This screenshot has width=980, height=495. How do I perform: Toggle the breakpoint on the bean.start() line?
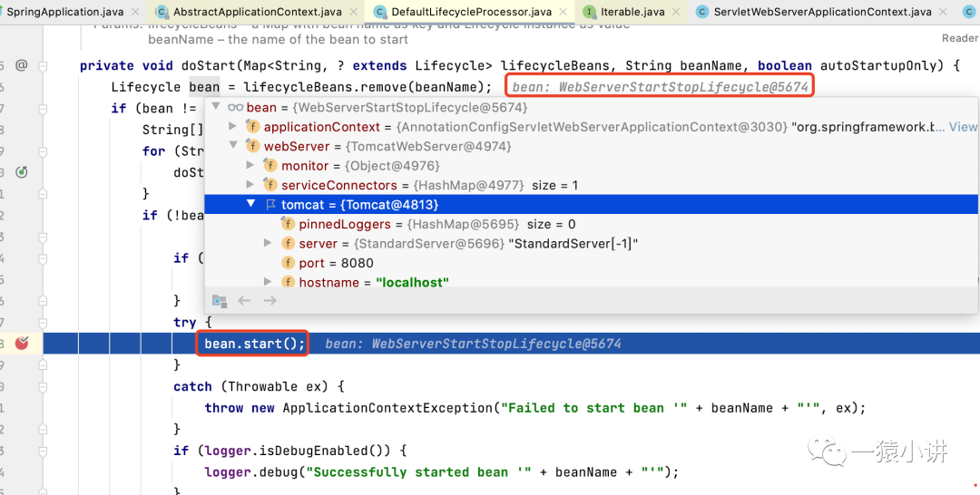[22, 343]
